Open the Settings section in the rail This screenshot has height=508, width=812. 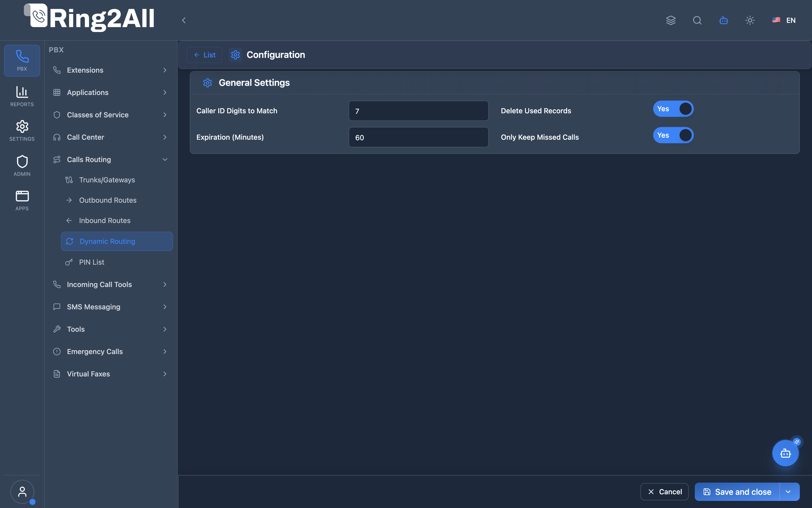[22, 131]
